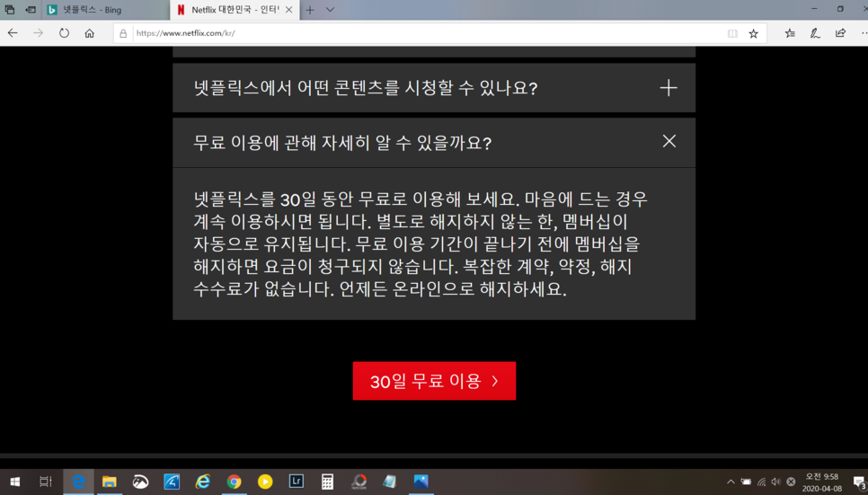Image resolution: width=868 pixels, height=495 pixels.
Task: Launch Google Chrome from taskbar
Action: (x=234, y=482)
